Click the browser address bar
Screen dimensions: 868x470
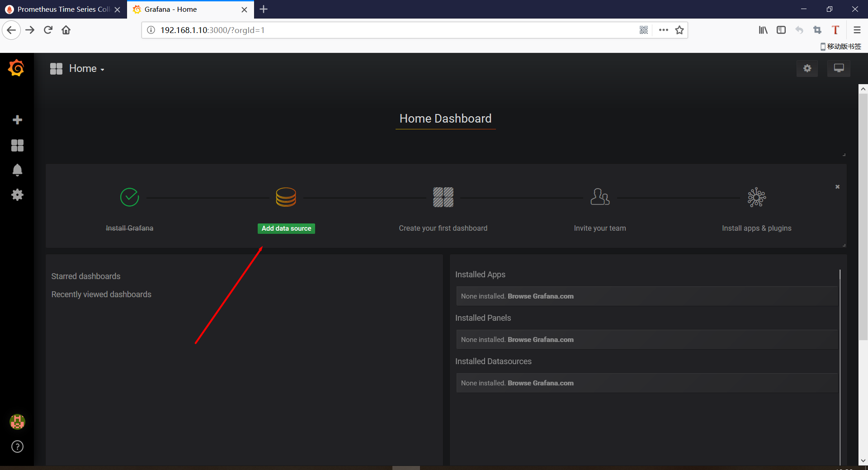click(x=389, y=30)
